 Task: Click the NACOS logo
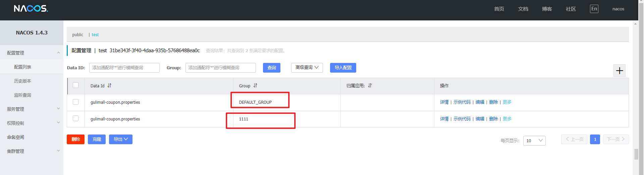[31, 9]
